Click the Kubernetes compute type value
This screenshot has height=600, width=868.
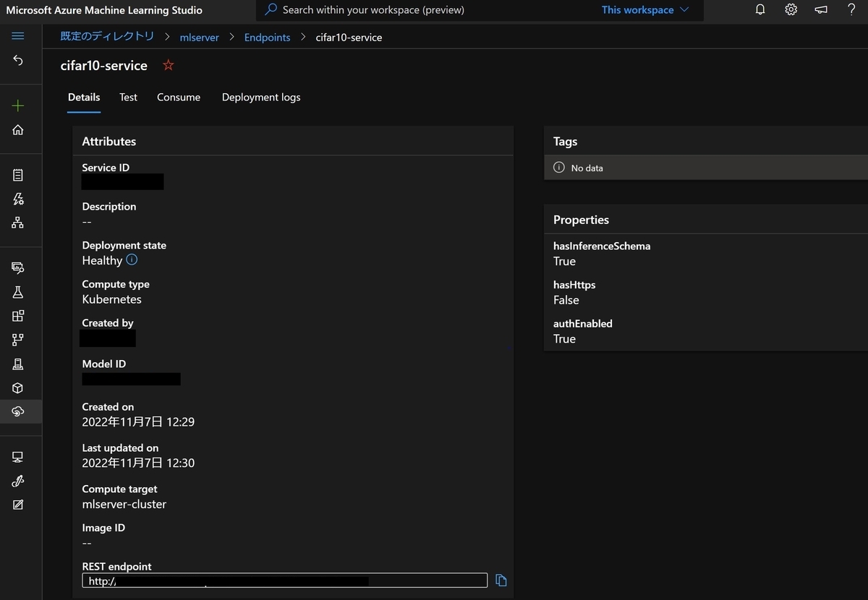pos(111,299)
